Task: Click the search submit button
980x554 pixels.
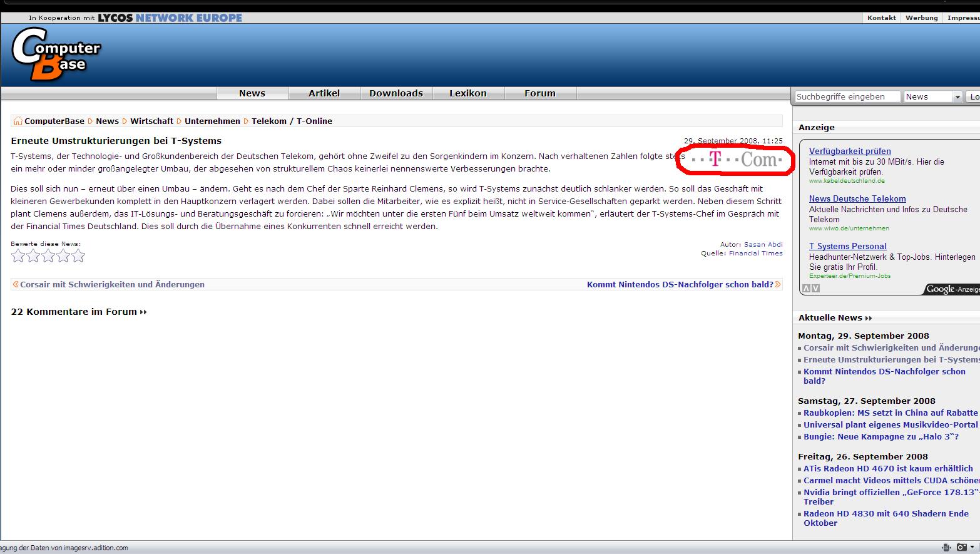Action: pos(973,96)
